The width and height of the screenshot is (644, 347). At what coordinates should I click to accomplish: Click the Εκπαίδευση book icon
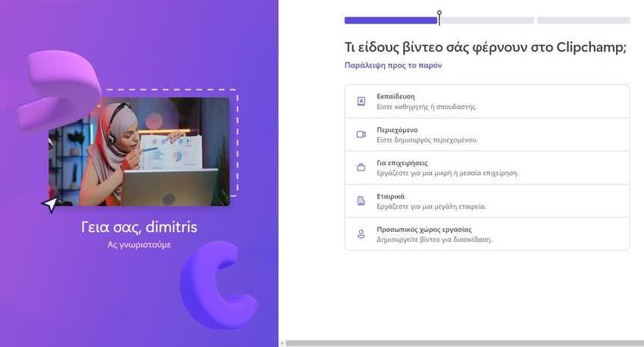361,102
